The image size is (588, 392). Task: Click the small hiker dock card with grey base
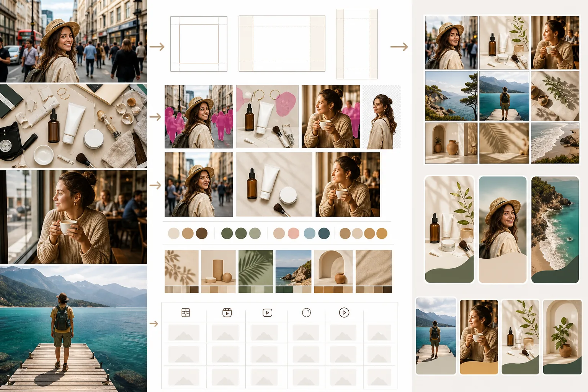tap(436, 336)
